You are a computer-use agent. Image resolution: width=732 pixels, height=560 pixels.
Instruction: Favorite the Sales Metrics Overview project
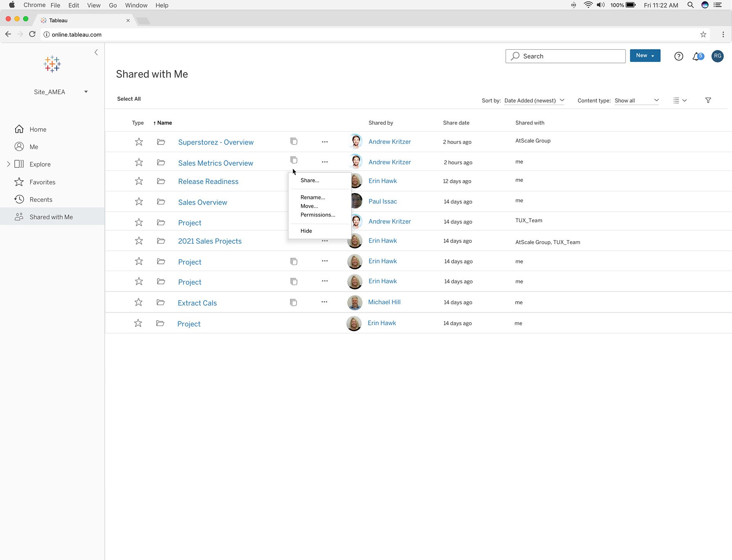tap(139, 162)
